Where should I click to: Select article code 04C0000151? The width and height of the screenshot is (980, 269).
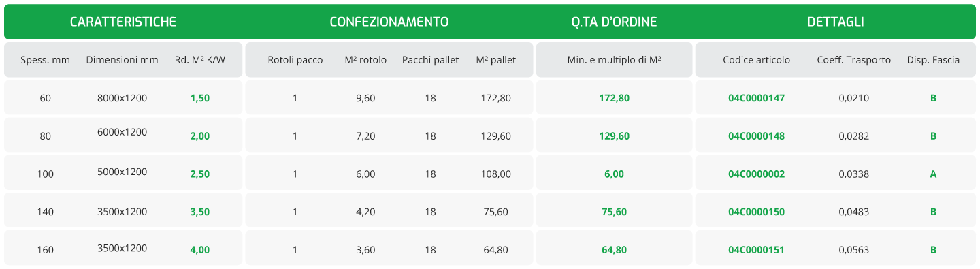tap(756, 250)
